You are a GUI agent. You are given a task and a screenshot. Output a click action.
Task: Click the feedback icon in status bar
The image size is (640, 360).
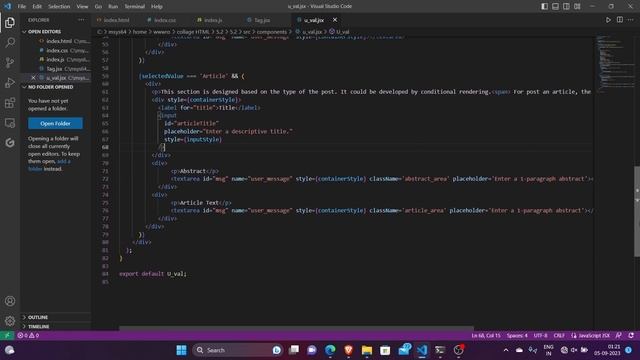click(619, 335)
